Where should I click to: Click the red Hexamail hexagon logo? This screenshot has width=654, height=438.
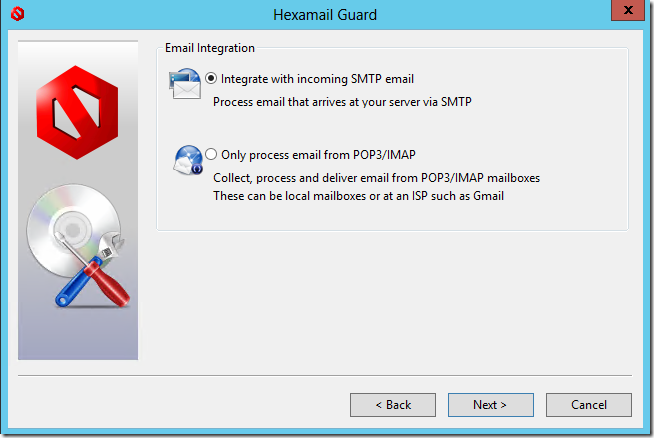(77, 112)
